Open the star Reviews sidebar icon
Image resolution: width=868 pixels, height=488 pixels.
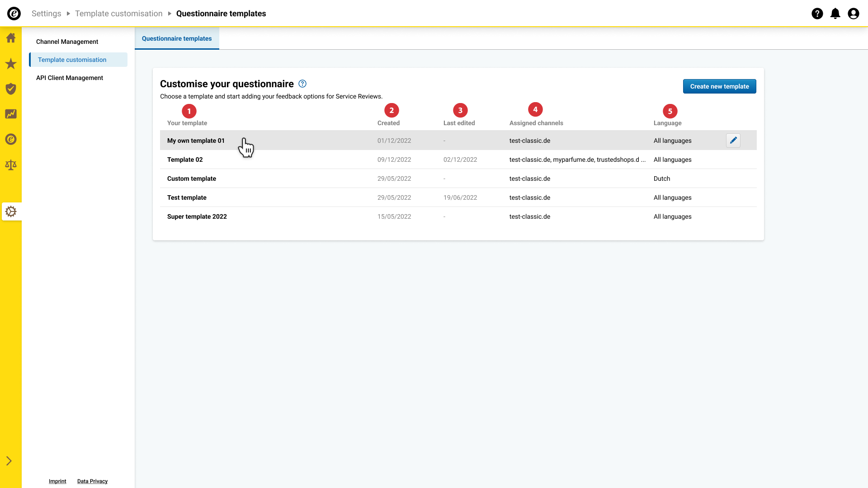click(x=11, y=64)
